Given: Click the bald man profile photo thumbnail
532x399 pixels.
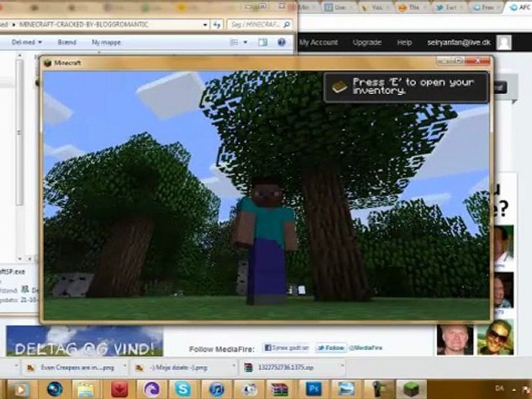Looking at the screenshot, I should 455,339.
